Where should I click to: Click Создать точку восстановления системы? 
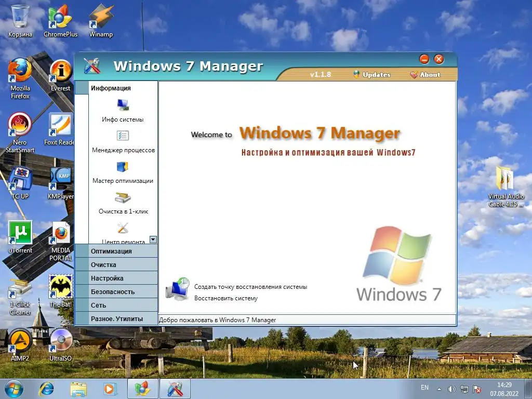click(x=250, y=287)
